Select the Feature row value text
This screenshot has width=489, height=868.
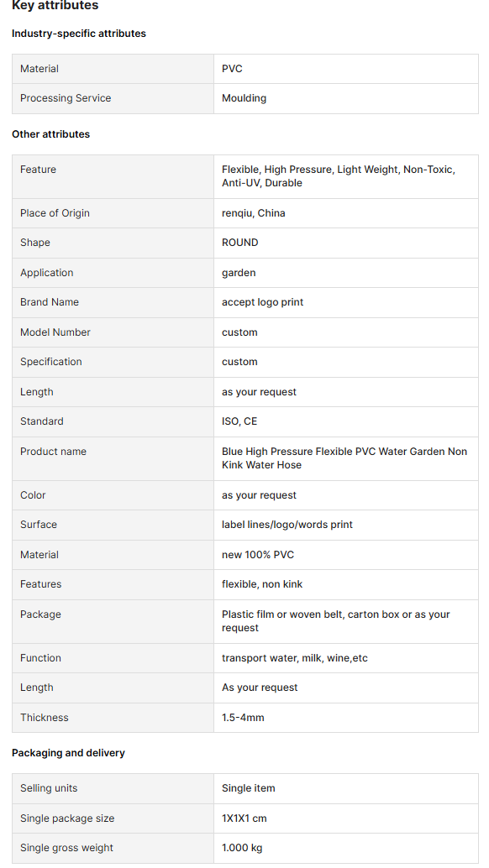(x=339, y=176)
